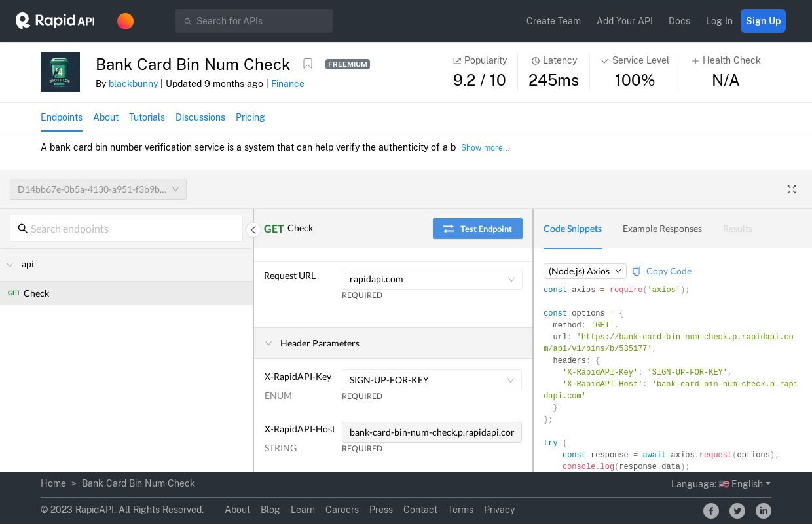Screen dimensions: 812x524
Task: Select the GET Check endpoint in sidebar
Action: point(126,293)
